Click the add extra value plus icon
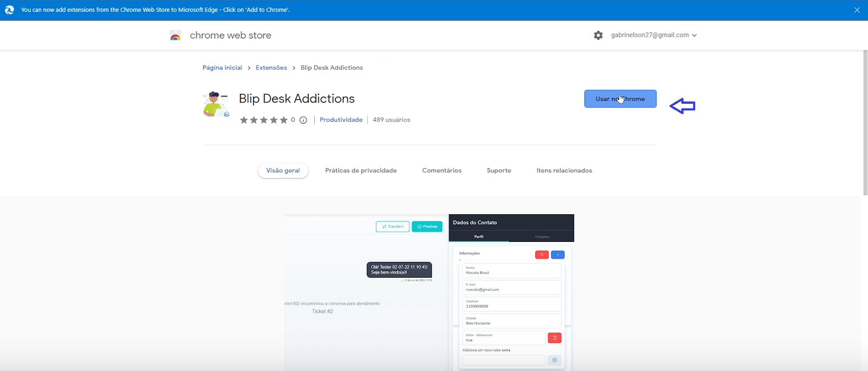The height and width of the screenshot is (371, 868). point(554,360)
